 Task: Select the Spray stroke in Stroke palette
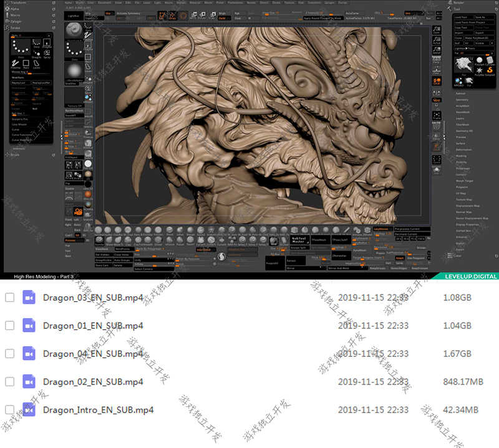tap(47, 54)
